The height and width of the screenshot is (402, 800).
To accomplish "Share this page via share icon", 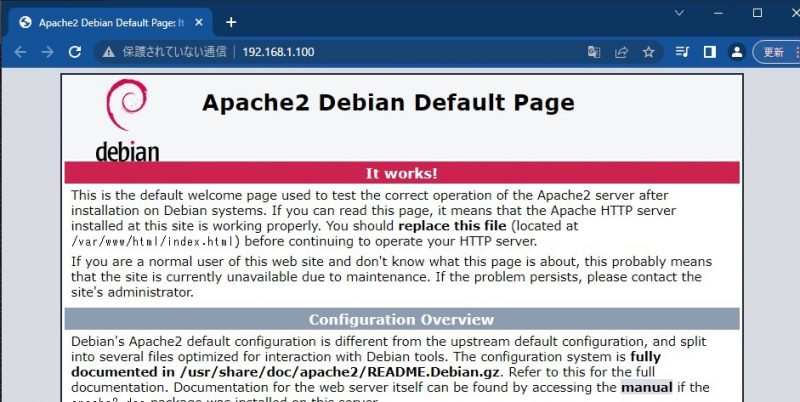I will 621,52.
